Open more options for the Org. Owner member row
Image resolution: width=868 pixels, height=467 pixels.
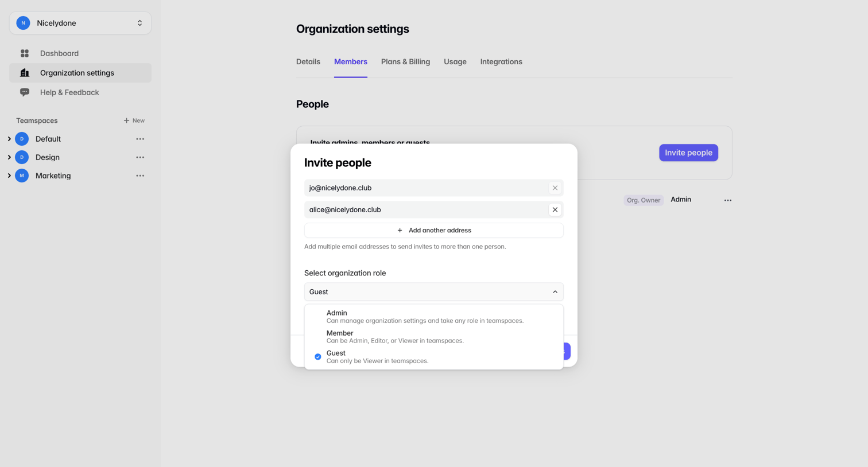(728, 200)
